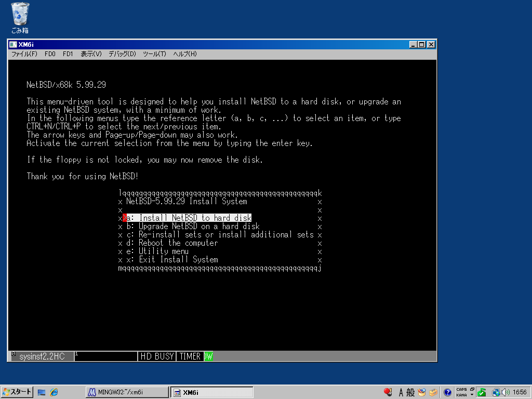Select 'c: Re-install sets or install additional sets'
This screenshot has width=532, height=399.
[x=220, y=234]
